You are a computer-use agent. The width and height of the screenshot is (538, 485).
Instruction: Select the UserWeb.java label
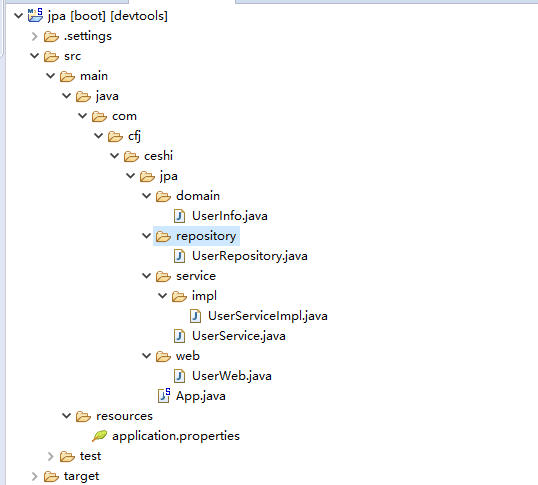coord(232,376)
